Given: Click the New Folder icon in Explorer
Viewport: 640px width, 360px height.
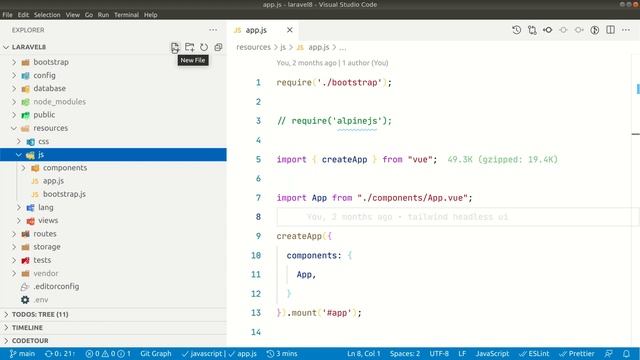Looking at the screenshot, I should point(189,47).
